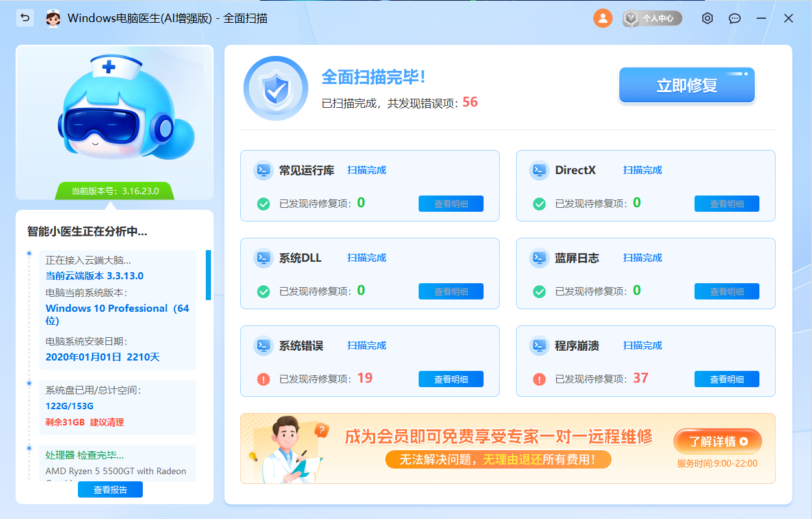The image size is (812, 519).
Task: Open the orange user account icon
Action: (x=602, y=18)
